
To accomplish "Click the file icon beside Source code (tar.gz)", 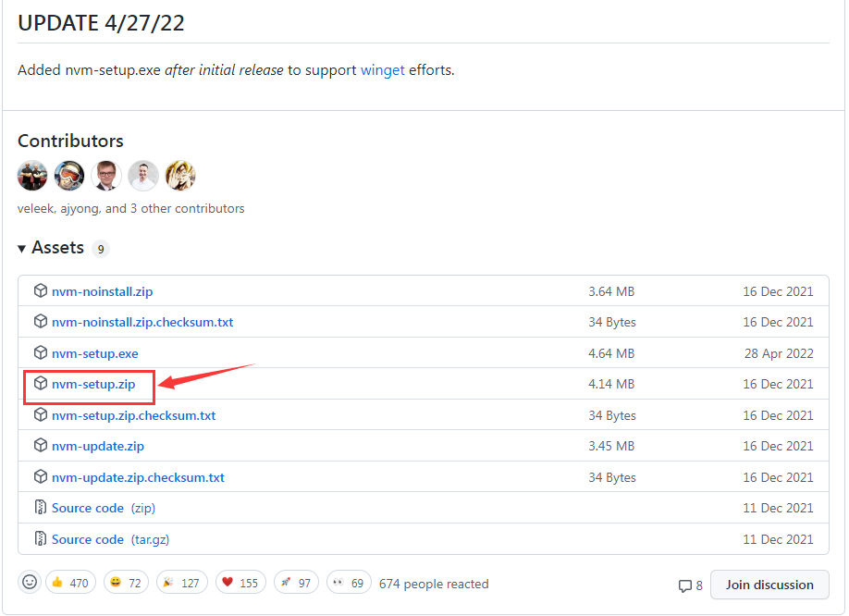I will [x=41, y=538].
